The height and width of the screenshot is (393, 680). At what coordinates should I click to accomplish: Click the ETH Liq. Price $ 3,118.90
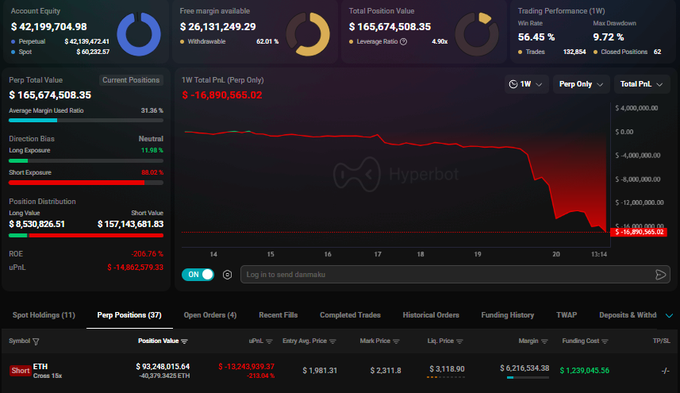tap(447, 369)
